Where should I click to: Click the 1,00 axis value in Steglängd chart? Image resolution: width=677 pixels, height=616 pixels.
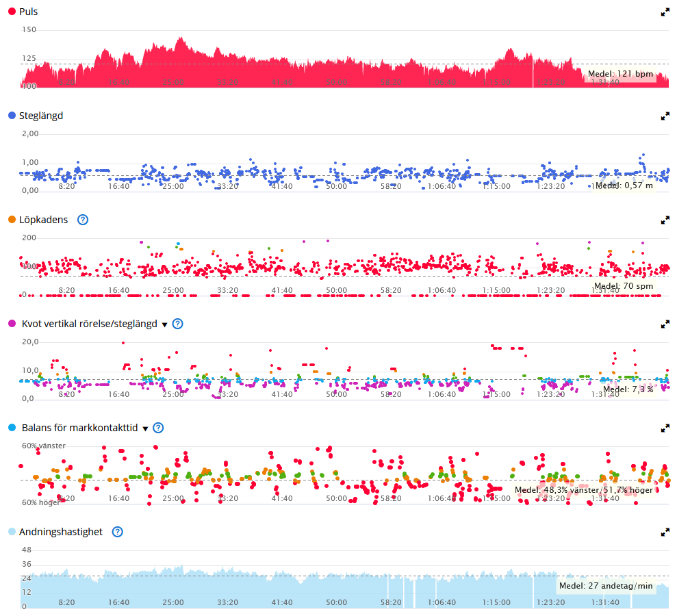pyautogui.click(x=30, y=162)
